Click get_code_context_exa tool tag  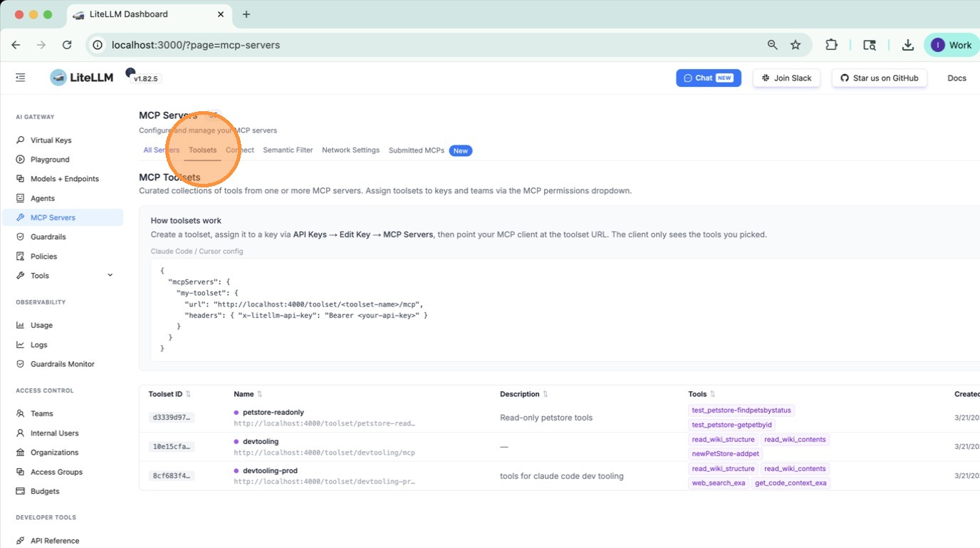click(791, 483)
